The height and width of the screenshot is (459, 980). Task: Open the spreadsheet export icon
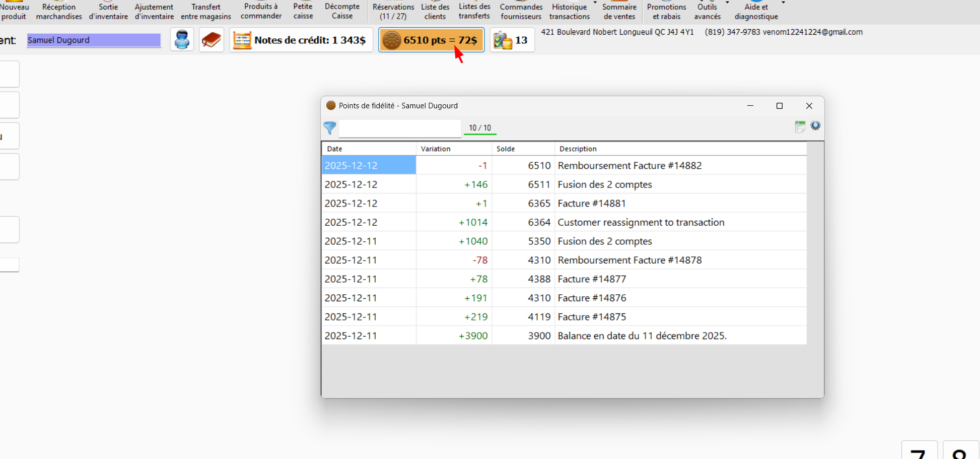click(x=800, y=126)
